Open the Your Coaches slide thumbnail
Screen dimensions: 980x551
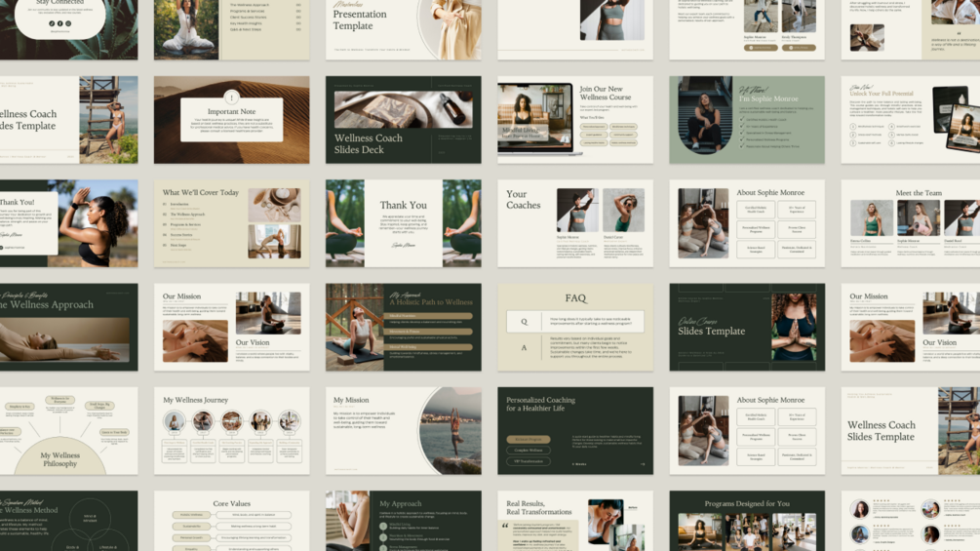[575, 223]
